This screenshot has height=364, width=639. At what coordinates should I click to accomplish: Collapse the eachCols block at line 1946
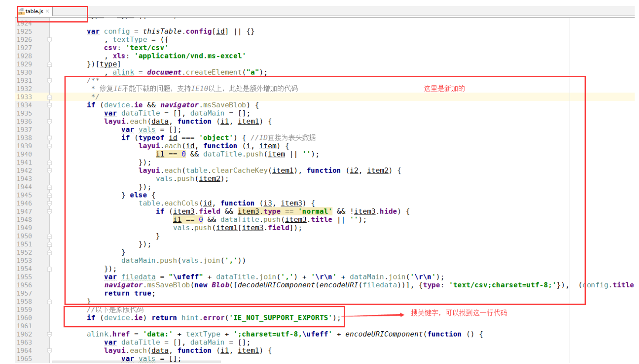coord(49,203)
